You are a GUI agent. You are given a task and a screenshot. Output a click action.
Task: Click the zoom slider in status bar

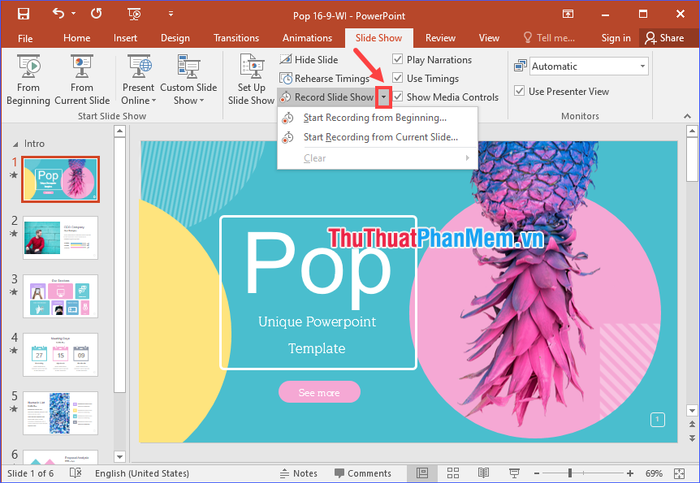(x=600, y=473)
